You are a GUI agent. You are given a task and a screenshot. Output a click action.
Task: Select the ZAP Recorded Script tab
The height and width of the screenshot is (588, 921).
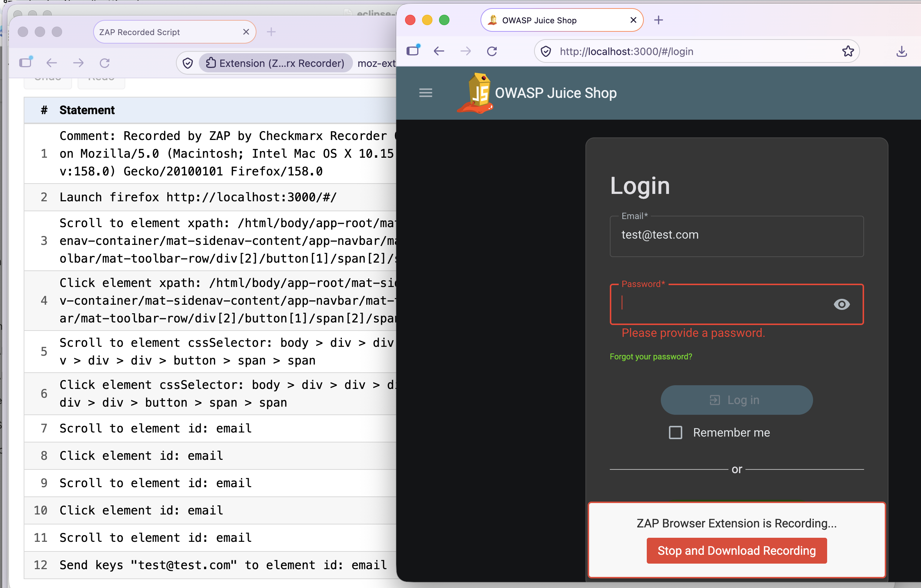[174, 32]
